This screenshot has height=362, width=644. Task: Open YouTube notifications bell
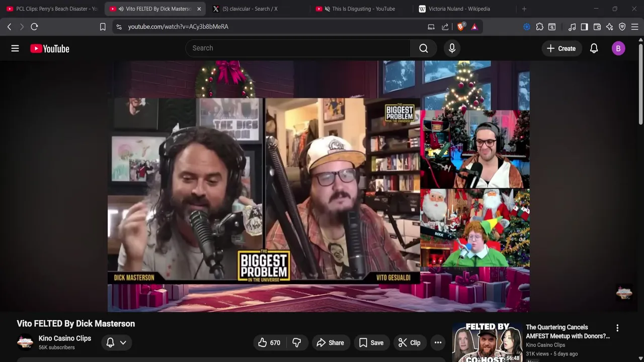(594, 48)
